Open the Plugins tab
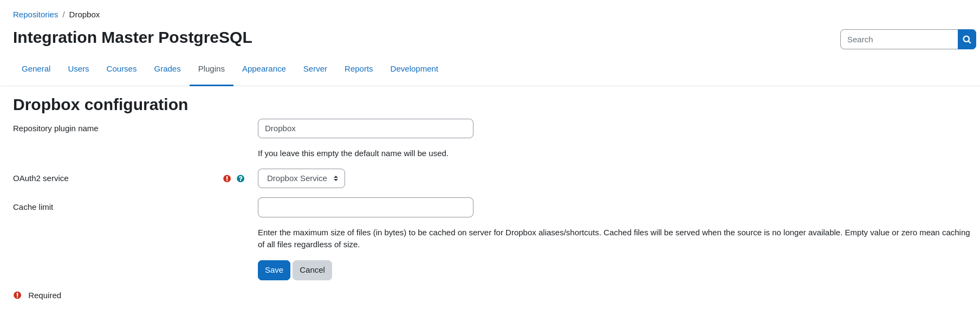 tap(211, 69)
